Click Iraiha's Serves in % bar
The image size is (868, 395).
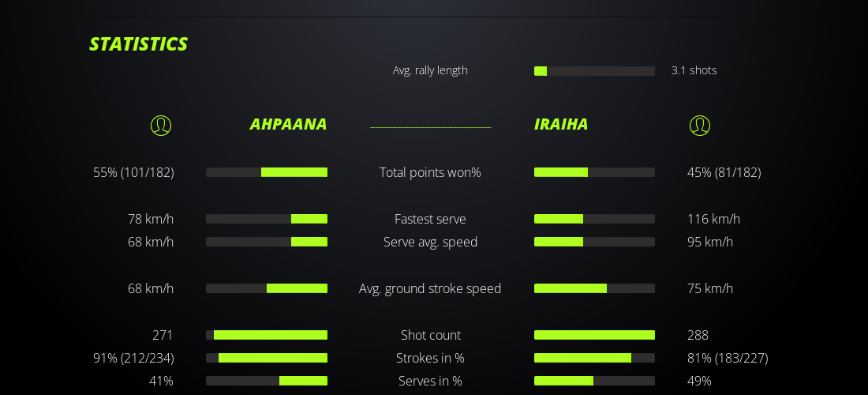point(594,381)
